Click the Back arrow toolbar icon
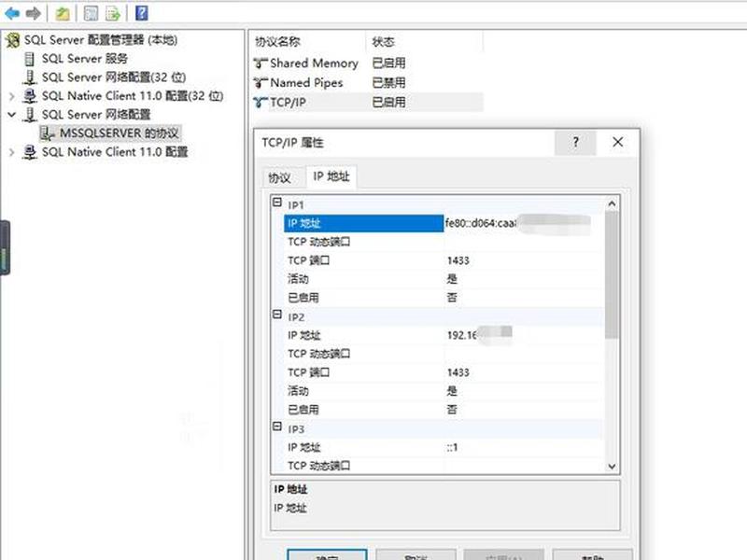Image resolution: width=747 pixels, height=560 pixels. pos(12,13)
